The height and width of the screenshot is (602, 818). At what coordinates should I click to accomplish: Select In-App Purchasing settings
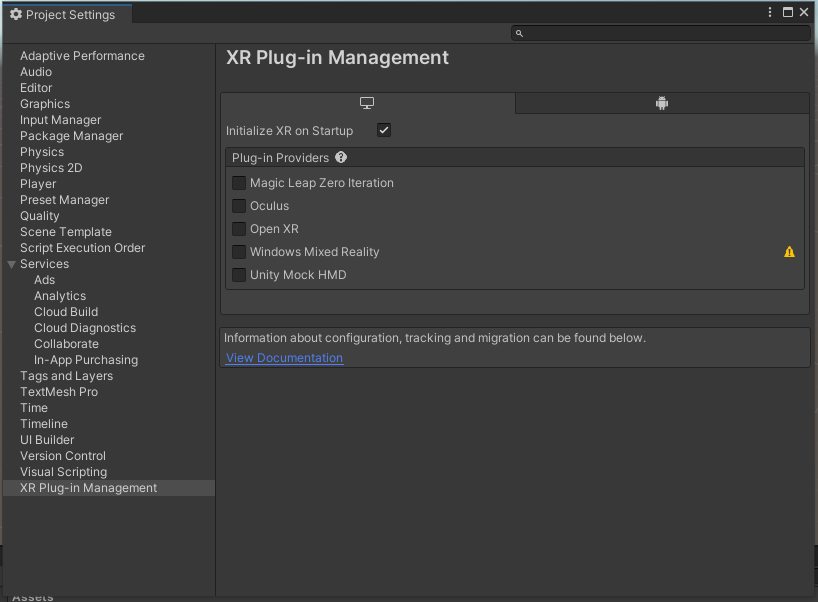click(x=86, y=360)
